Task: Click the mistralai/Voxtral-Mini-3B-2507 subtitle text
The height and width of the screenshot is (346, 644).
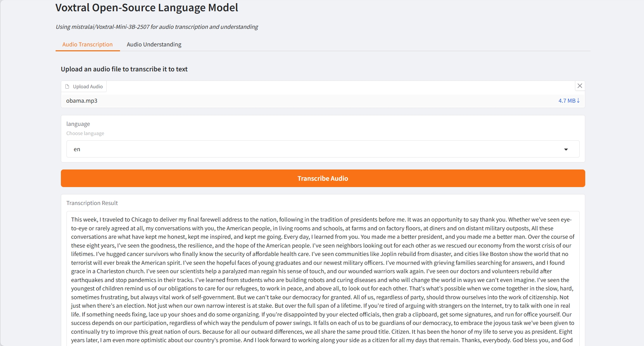Action: (x=157, y=27)
